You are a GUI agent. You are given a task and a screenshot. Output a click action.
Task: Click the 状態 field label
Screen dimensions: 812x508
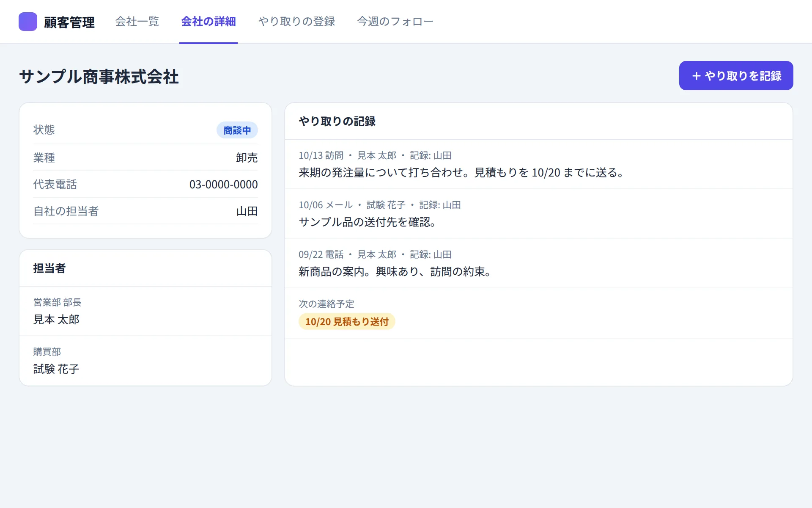pyautogui.click(x=44, y=130)
